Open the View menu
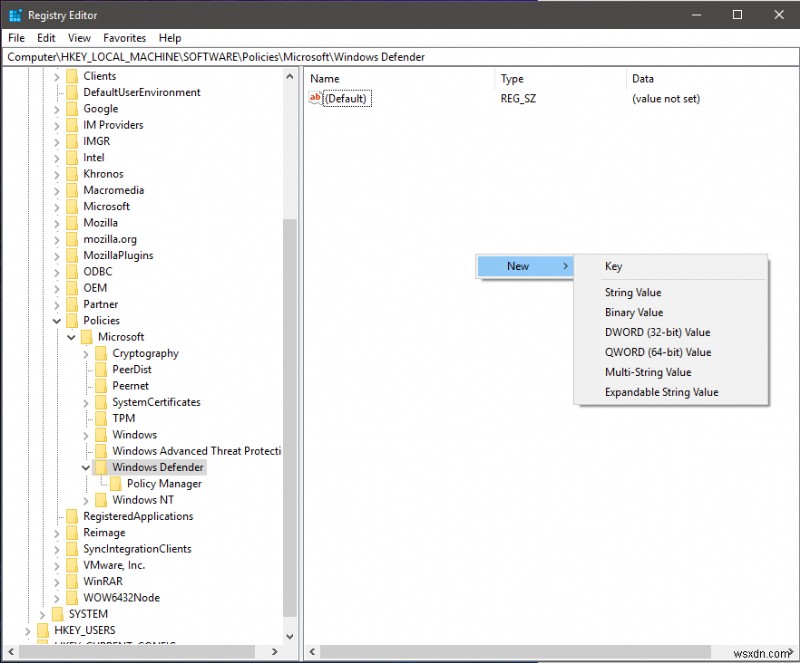The image size is (800, 663). tap(78, 38)
